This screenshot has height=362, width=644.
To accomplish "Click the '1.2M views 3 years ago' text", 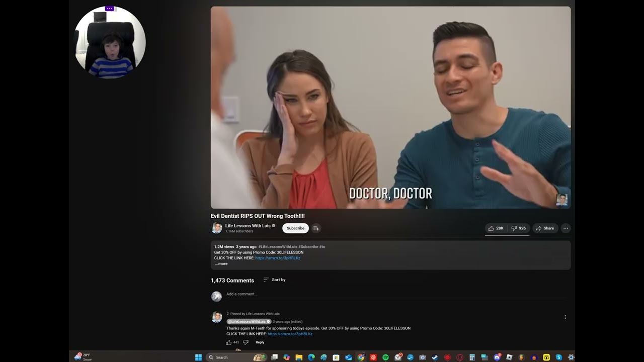I will [x=235, y=247].
